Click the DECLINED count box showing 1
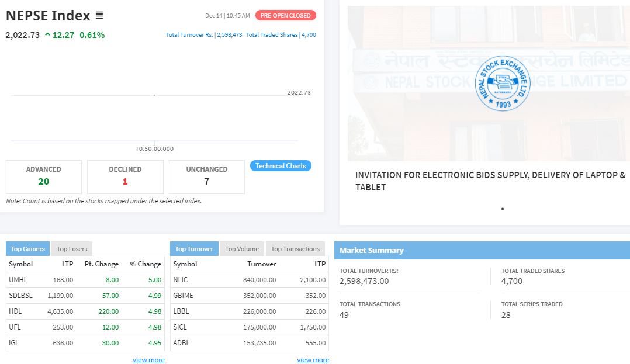630x364 pixels. click(125, 177)
